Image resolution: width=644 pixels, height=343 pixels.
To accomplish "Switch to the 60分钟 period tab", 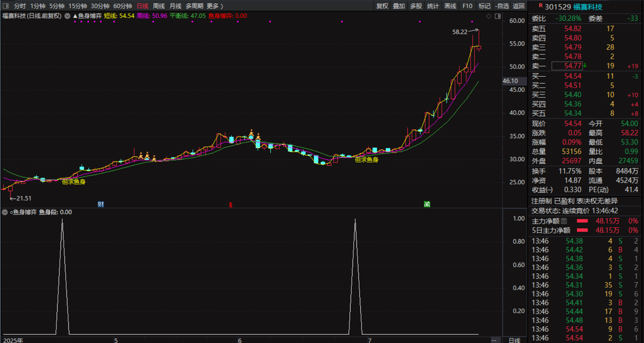I will tap(122, 6).
